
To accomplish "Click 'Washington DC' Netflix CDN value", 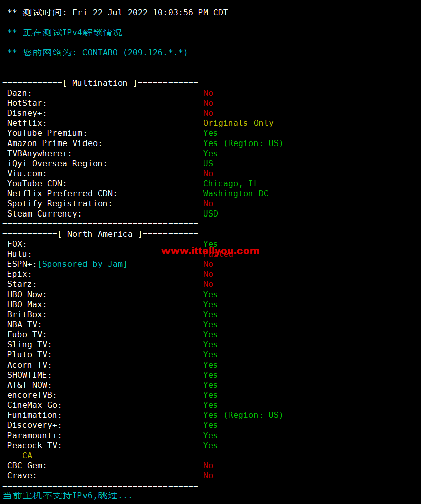I will tap(236, 194).
